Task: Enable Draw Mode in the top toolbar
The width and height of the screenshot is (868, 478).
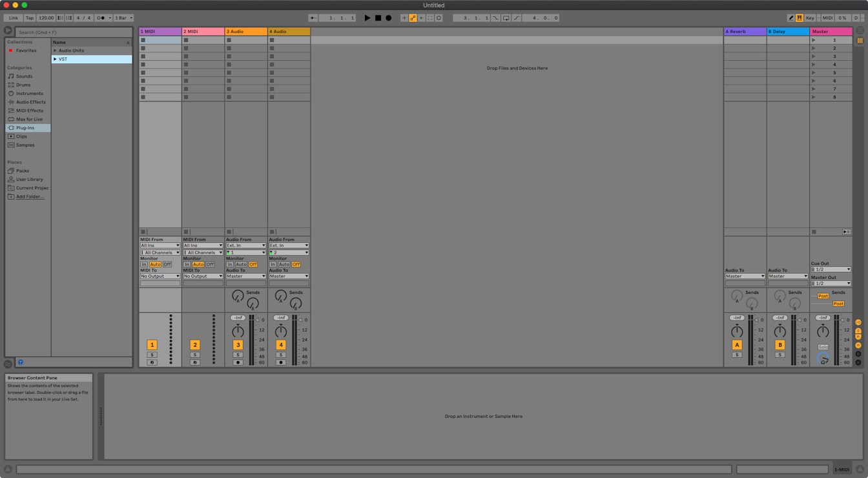Action: (x=791, y=17)
